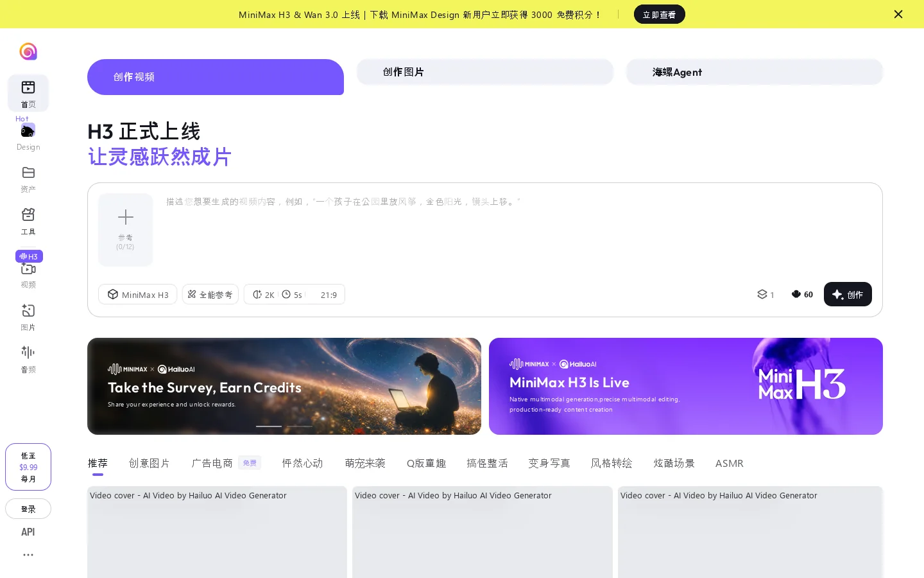
Task: Open the API link in sidebar
Action: (28, 532)
